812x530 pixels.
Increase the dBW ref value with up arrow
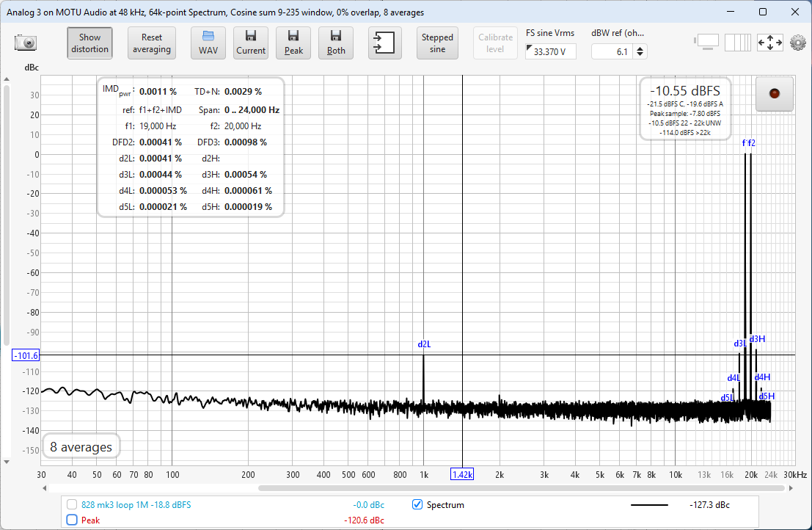tap(640, 48)
